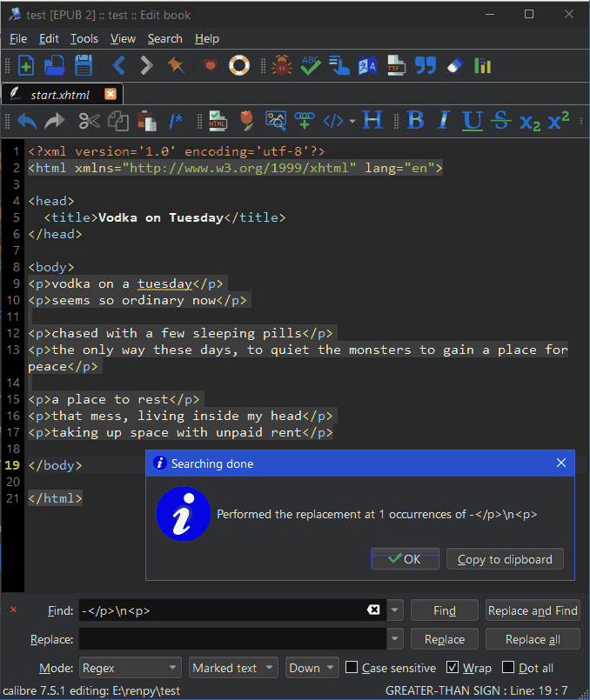
Task: Open the Tools menu
Action: tap(84, 39)
